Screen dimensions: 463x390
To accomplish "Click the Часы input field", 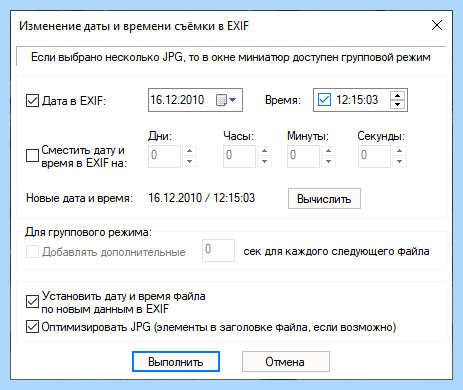I will [x=239, y=156].
